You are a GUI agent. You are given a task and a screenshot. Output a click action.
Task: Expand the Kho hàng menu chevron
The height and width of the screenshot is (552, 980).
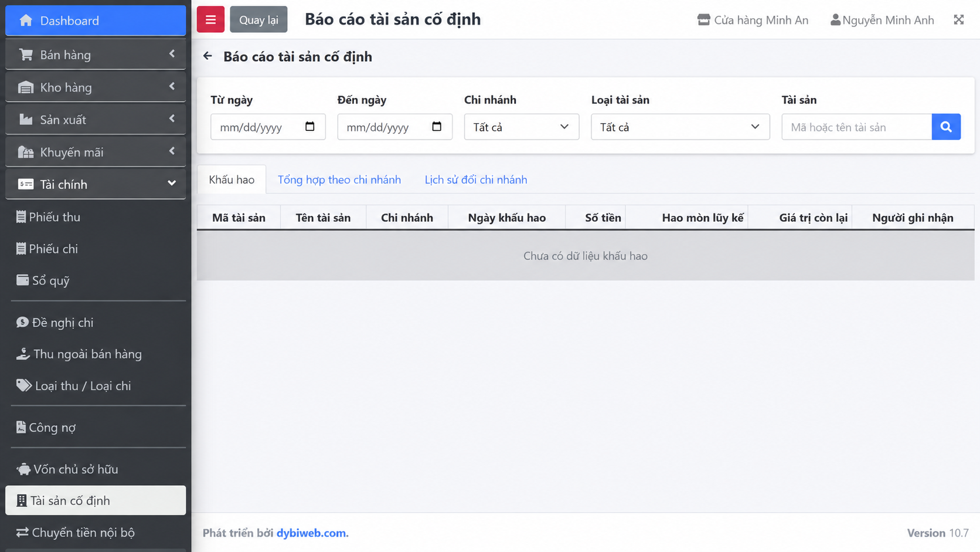click(172, 86)
